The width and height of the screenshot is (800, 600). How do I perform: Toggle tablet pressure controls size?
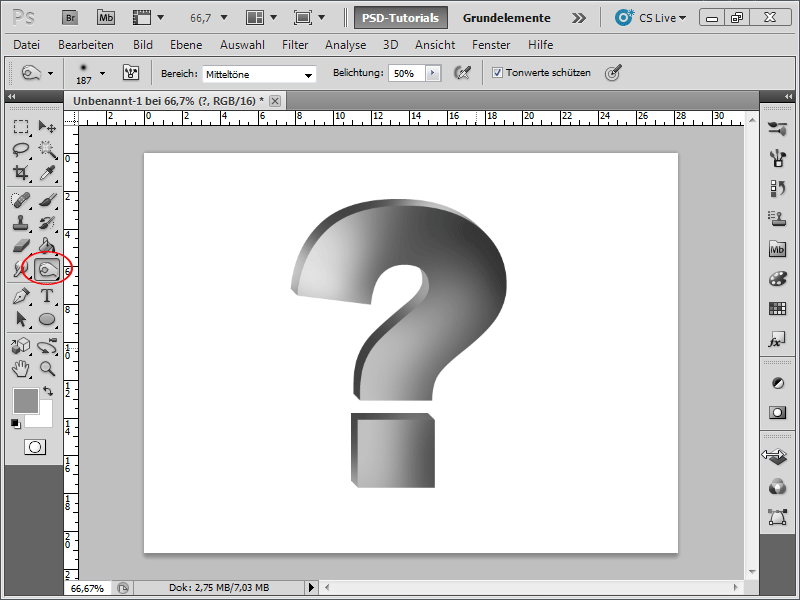click(x=613, y=73)
